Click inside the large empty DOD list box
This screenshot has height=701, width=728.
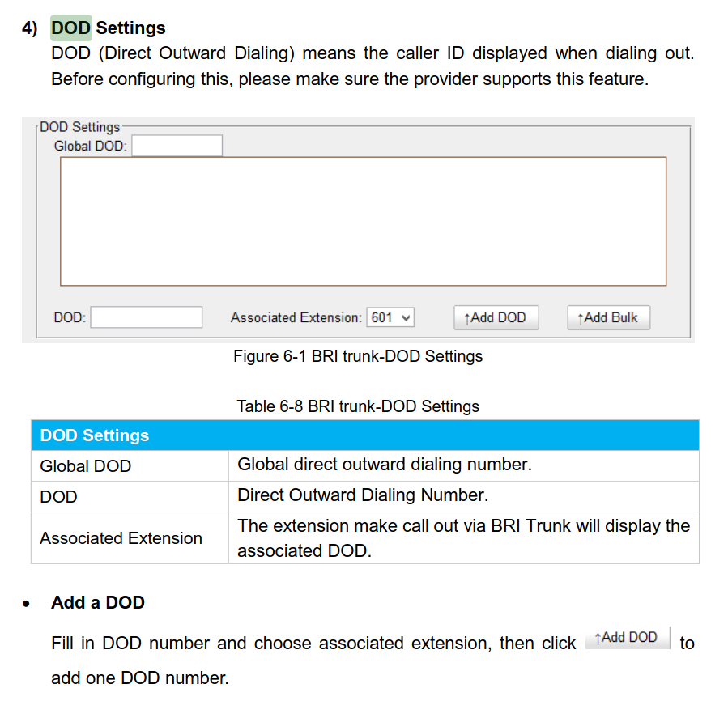tap(363, 221)
